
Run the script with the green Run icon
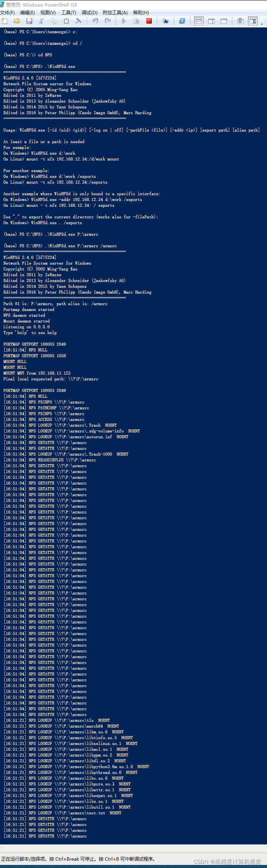point(123,21)
